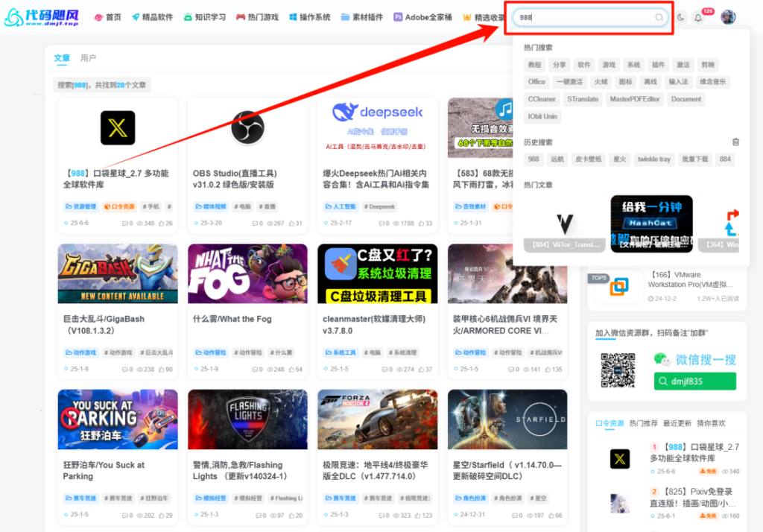The height and width of the screenshot is (532, 763).
Task: Select hot search tag 输入法
Action: (x=678, y=82)
